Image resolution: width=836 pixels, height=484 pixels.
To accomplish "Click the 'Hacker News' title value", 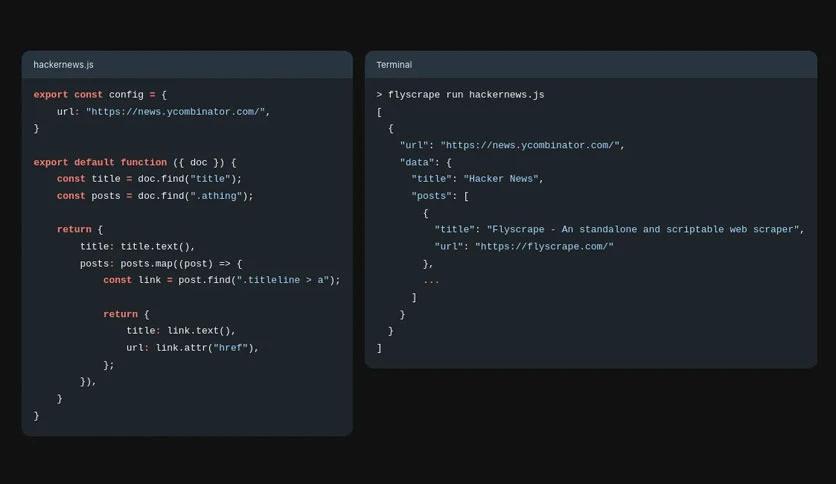I will click(501, 179).
